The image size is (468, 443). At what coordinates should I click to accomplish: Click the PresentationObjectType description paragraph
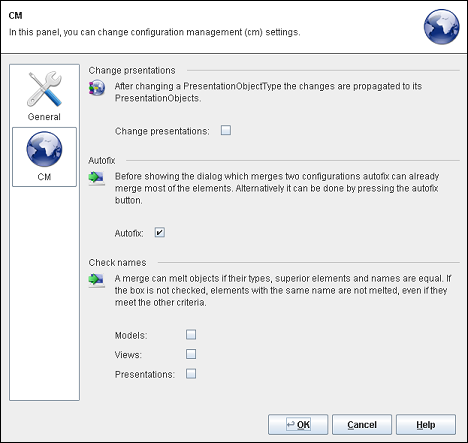tap(268, 92)
